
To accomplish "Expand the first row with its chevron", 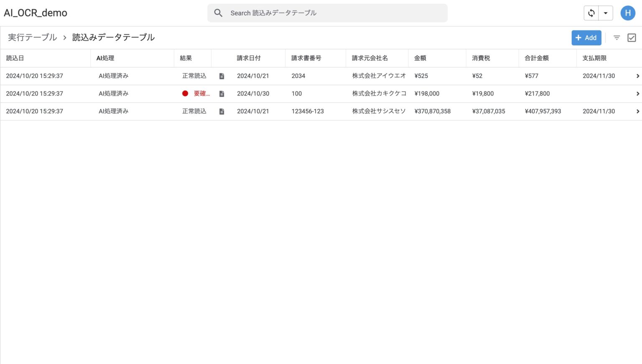I will click(637, 76).
